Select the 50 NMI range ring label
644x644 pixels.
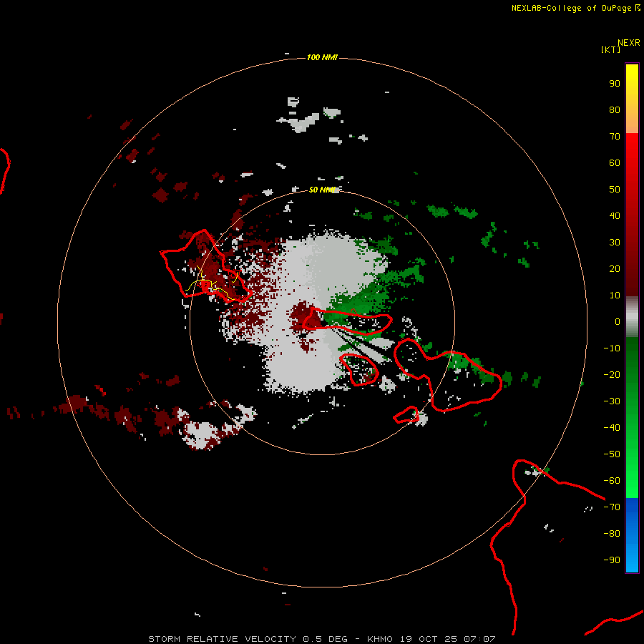(322, 190)
